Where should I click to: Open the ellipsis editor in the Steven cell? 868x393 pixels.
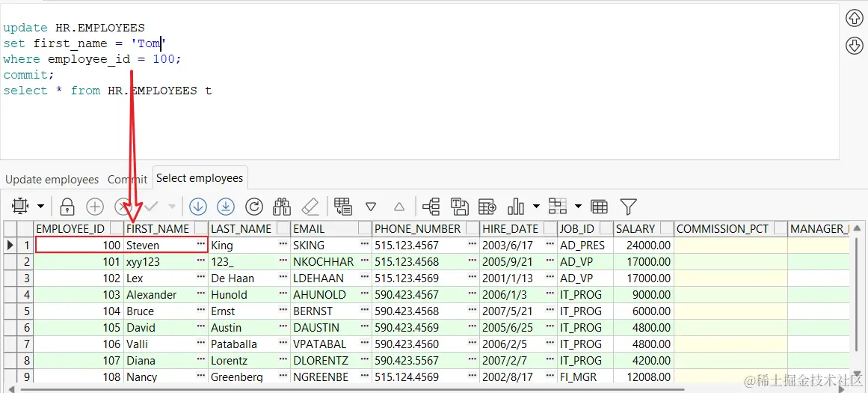(201, 245)
